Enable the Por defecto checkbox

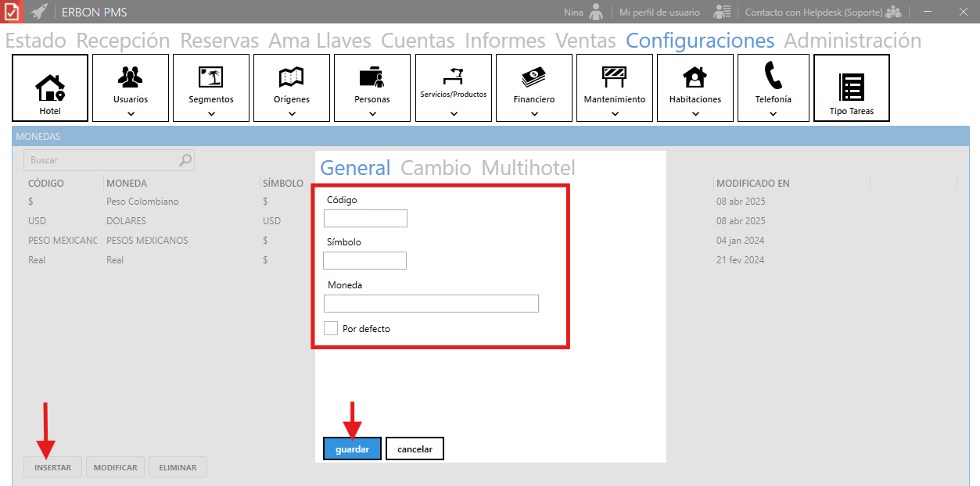(x=331, y=328)
